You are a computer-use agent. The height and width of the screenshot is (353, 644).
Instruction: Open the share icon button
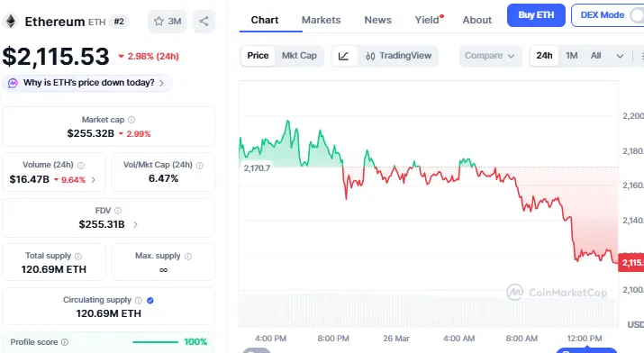(x=204, y=22)
